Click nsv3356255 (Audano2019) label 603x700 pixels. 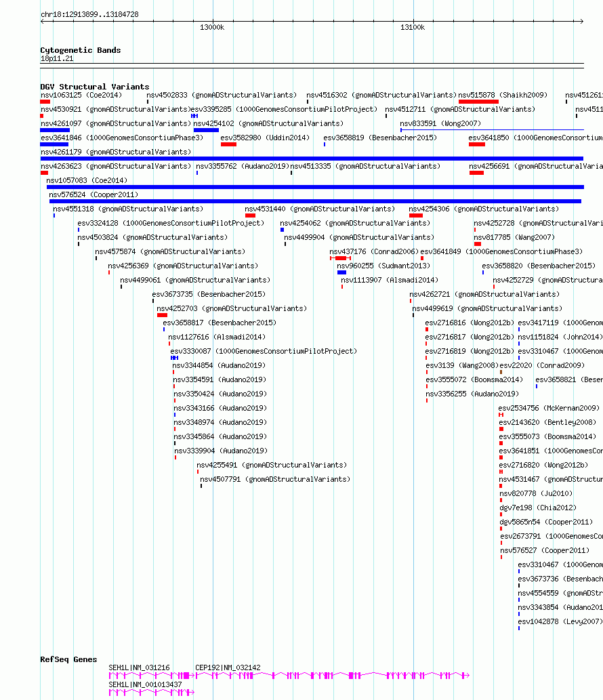click(x=472, y=394)
